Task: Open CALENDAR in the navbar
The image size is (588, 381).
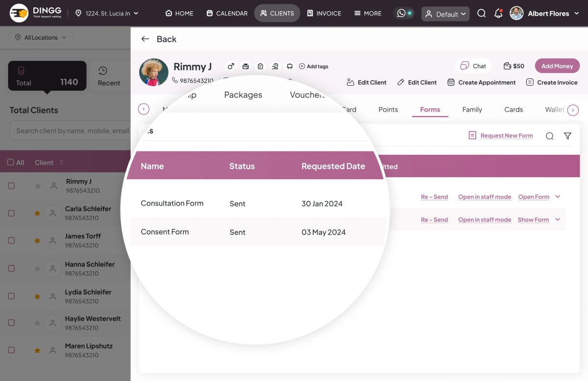Action: coord(227,13)
